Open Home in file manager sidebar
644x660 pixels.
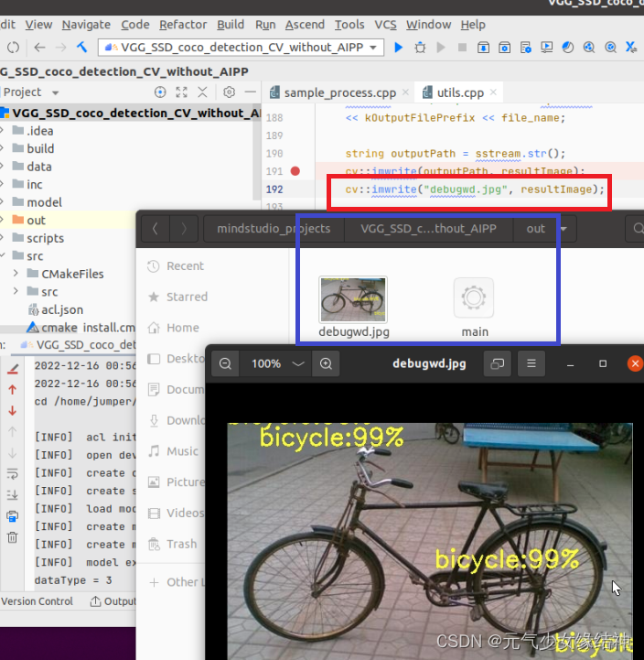183,328
